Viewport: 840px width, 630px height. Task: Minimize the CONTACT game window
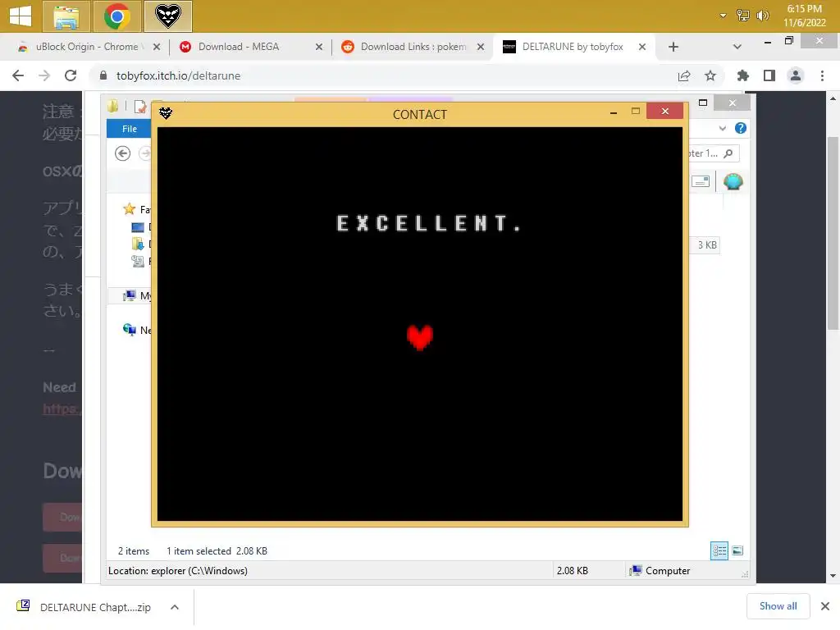(614, 112)
